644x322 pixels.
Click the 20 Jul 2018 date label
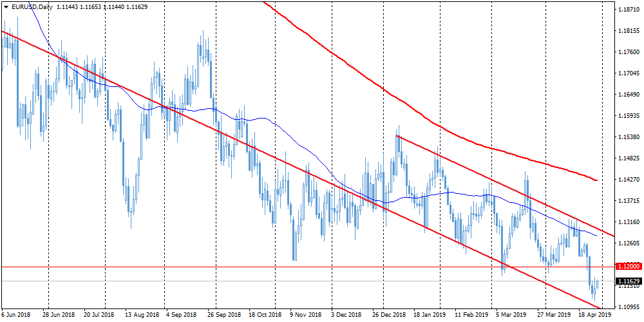[x=99, y=315]
